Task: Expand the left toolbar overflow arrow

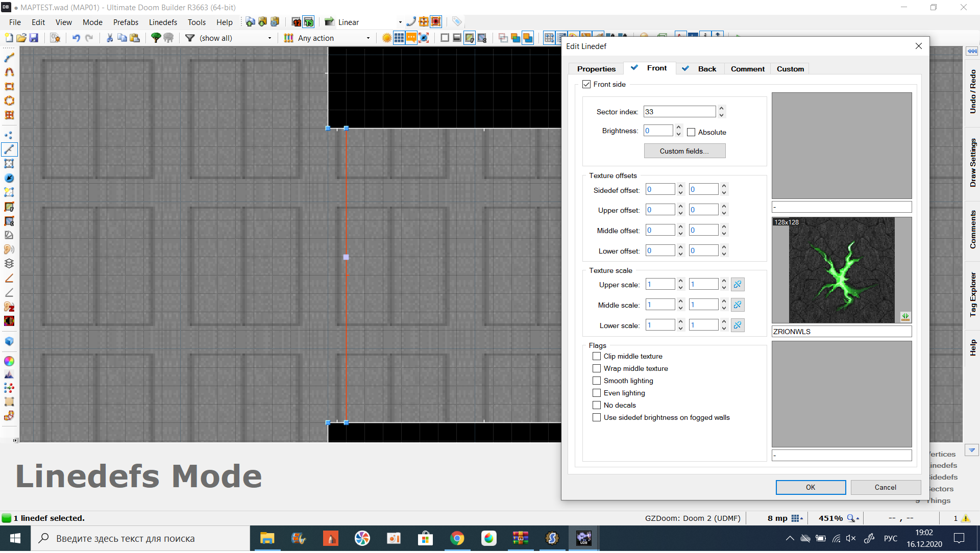Action: coord(15,440)
